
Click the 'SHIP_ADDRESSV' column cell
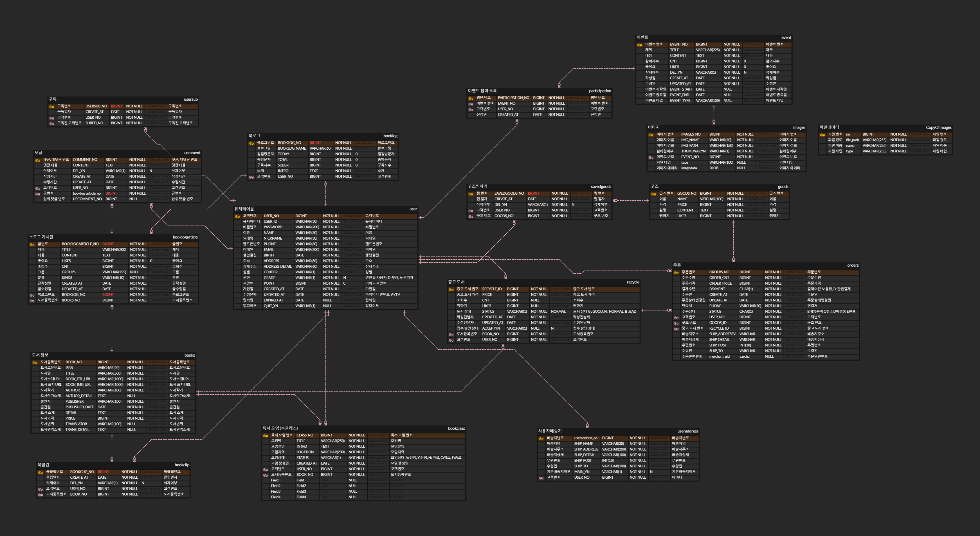pyautogui.click(x=722, y=334)
